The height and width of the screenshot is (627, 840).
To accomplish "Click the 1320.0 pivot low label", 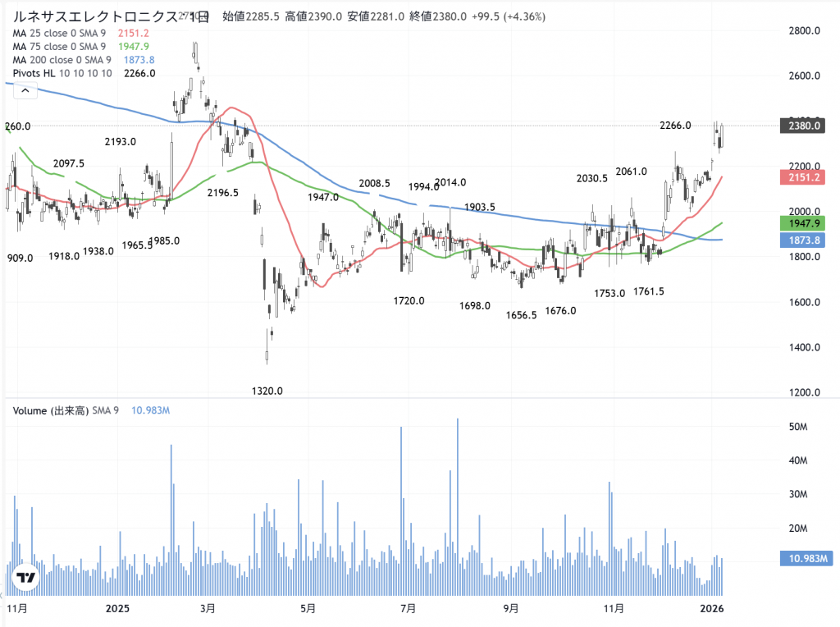I will pos(267,391).
